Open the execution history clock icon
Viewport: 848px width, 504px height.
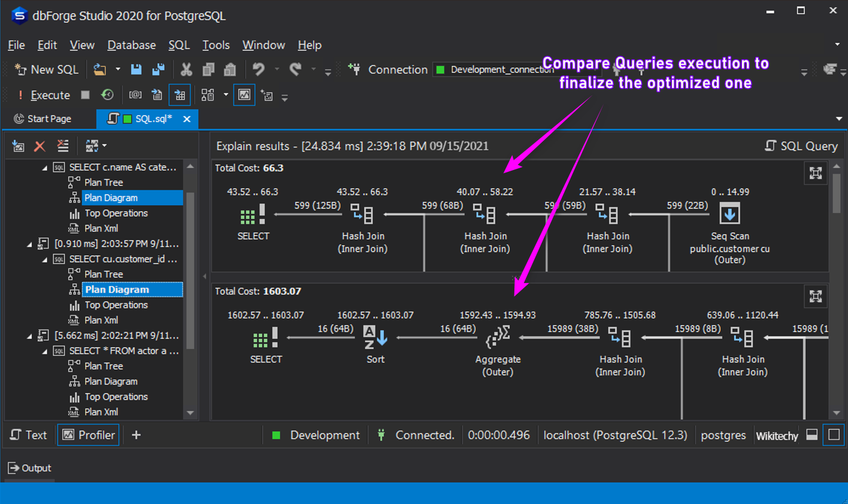click(x=107, y=95)
